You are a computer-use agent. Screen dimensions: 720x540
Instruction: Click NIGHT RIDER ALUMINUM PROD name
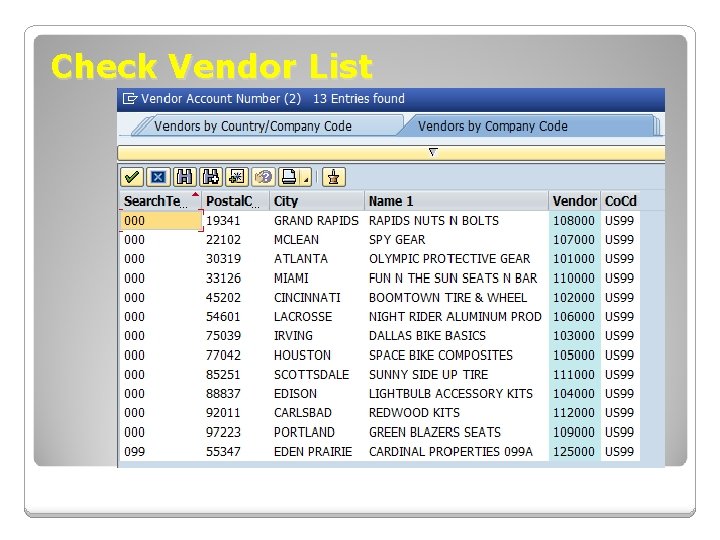pyautogui.click(x=455, y=317)
